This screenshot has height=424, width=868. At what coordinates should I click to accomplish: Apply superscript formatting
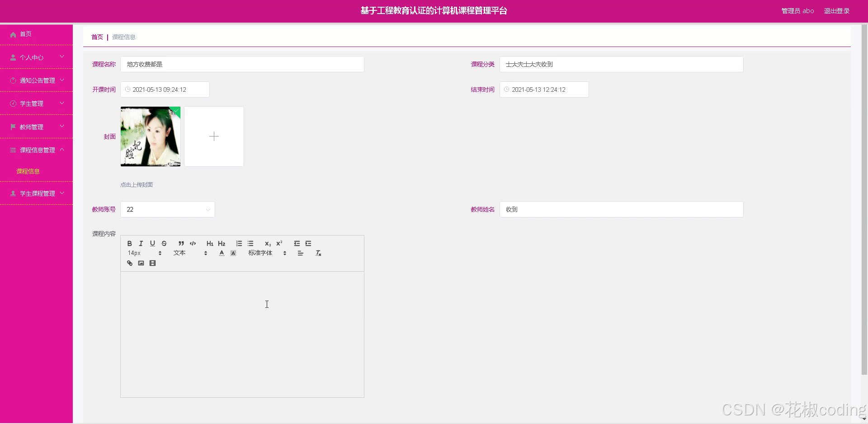pos(279,243)
